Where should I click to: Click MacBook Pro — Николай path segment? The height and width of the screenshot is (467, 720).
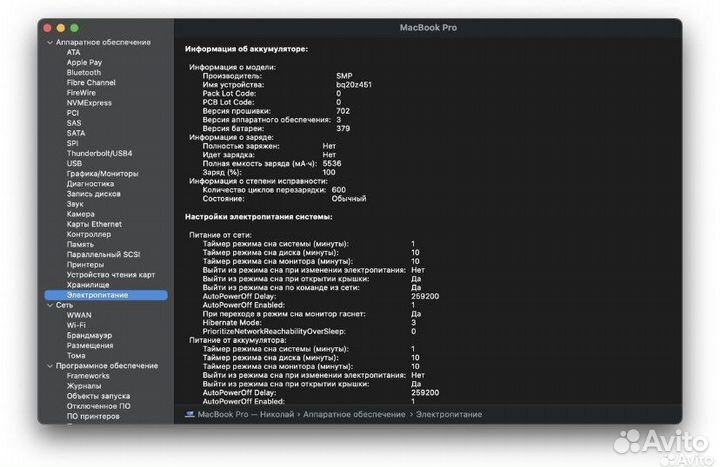246,414
